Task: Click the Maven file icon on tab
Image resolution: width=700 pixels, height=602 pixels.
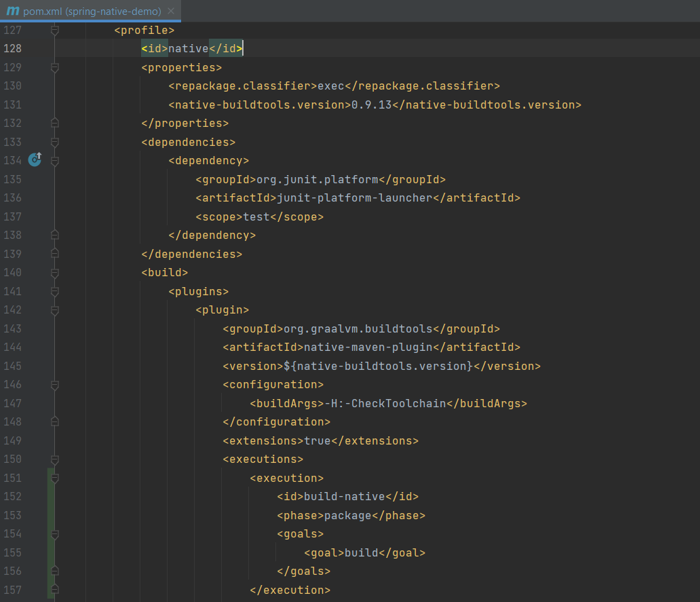Action: point(12,11)
